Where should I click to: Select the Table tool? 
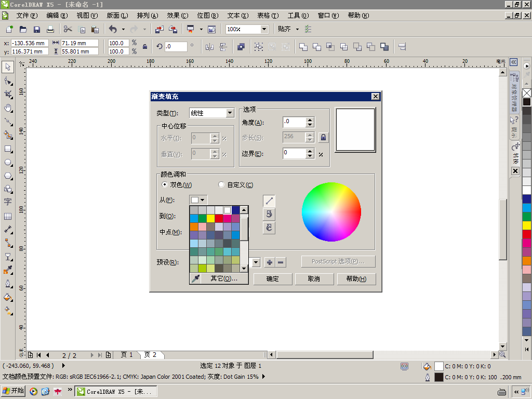coord(8,216)
